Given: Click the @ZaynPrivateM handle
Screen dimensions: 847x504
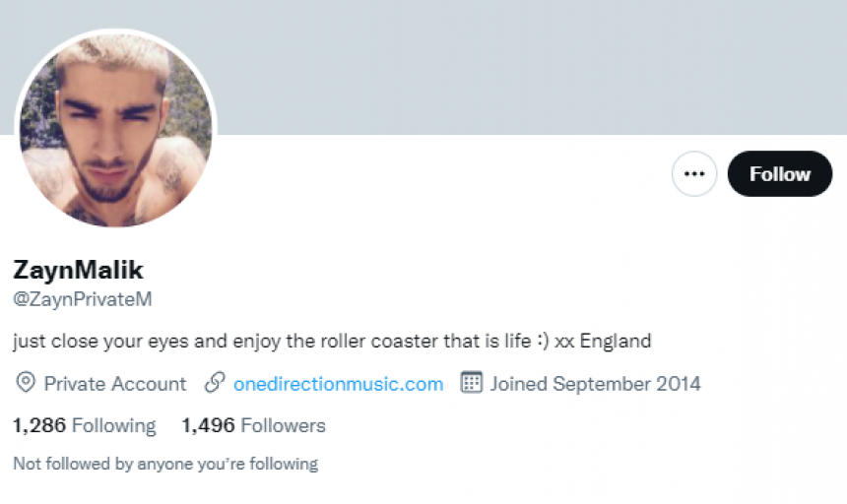Looking at the screenshot, I should click(82, 298).
